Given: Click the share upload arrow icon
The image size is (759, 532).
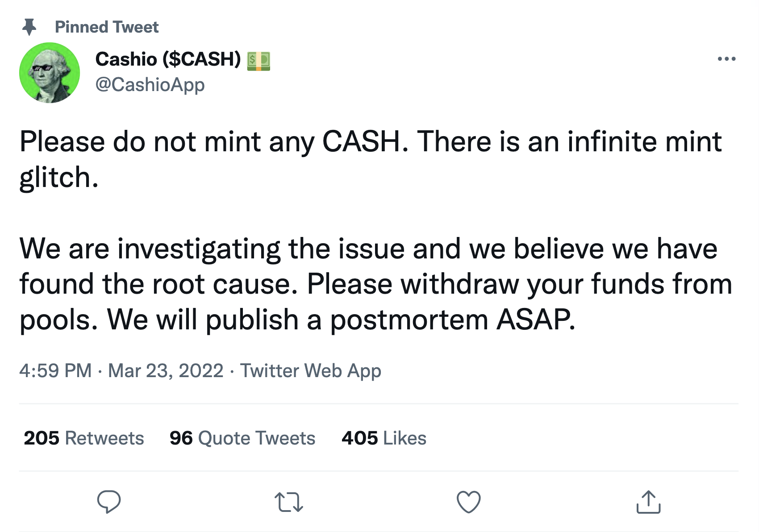Looking at the screenshot, I should pos(648,502).
